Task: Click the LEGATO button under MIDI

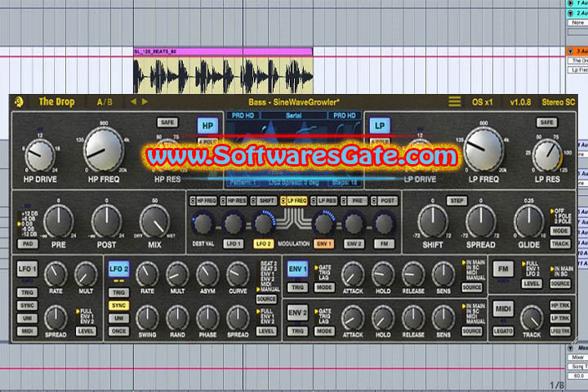Action: (x=503, y=332)
